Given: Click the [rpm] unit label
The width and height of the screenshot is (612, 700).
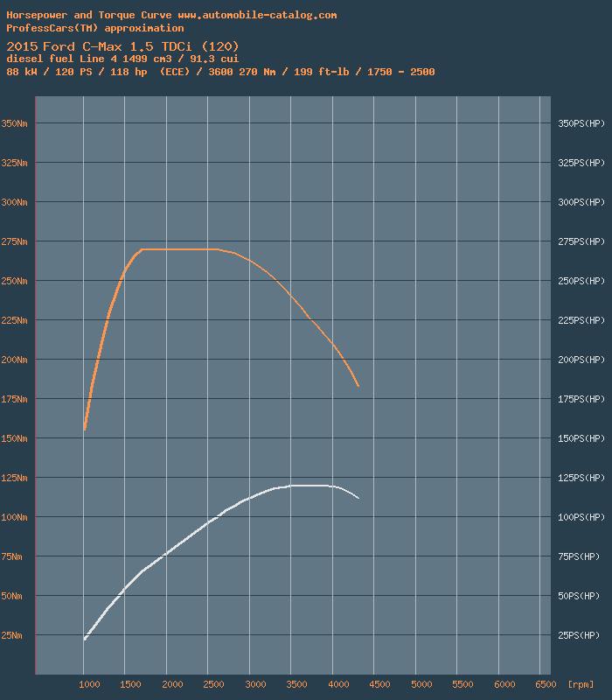Looking at the screenshot, I should pos(581,684).
